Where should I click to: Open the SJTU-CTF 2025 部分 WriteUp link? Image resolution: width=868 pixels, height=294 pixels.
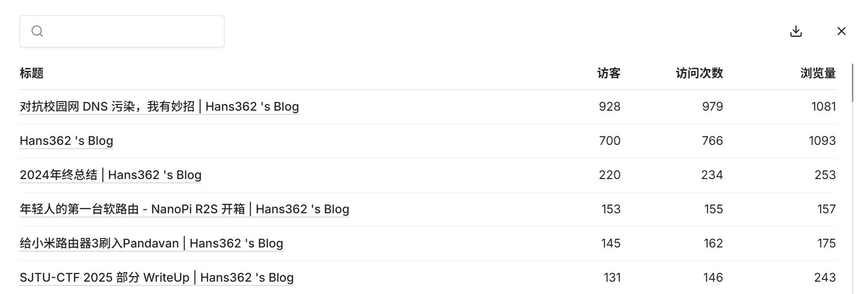click(157, 277)
